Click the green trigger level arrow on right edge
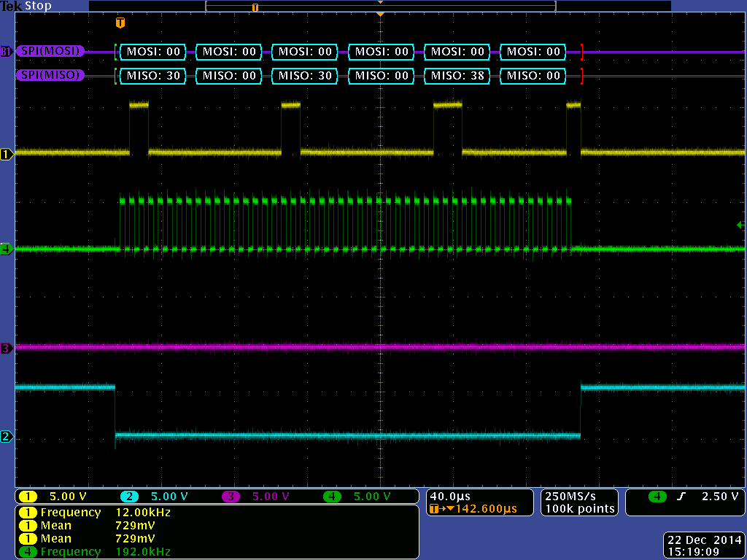This screenshot has height=560, width=747. click(x=741, y=225)
